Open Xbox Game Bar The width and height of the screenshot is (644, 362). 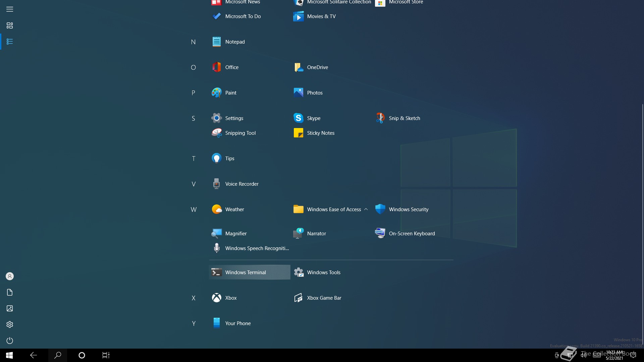tap(331, 298)
